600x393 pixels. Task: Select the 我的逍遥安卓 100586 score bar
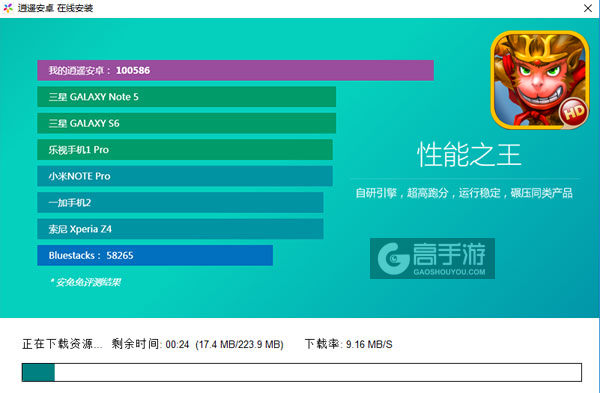(235, 70)
